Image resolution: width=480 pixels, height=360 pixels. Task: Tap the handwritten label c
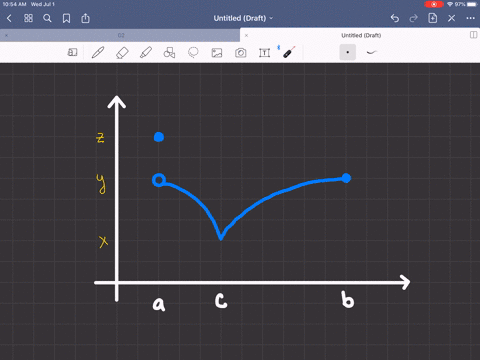[x=221, y=301]
